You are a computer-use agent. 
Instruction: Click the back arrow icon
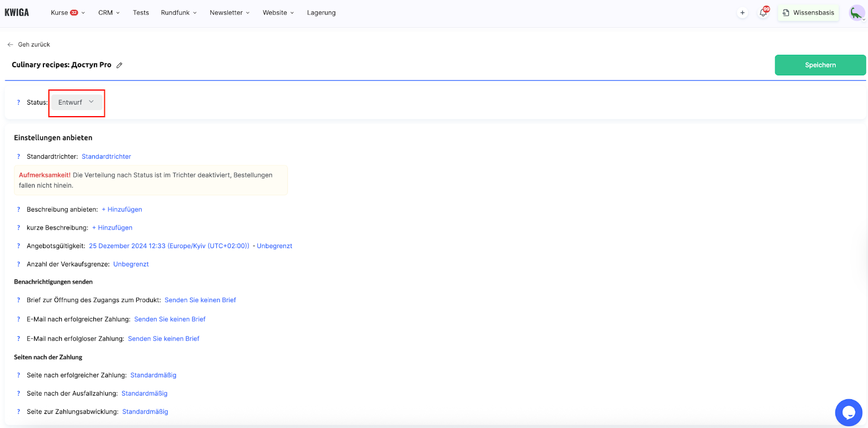point(10,44)
